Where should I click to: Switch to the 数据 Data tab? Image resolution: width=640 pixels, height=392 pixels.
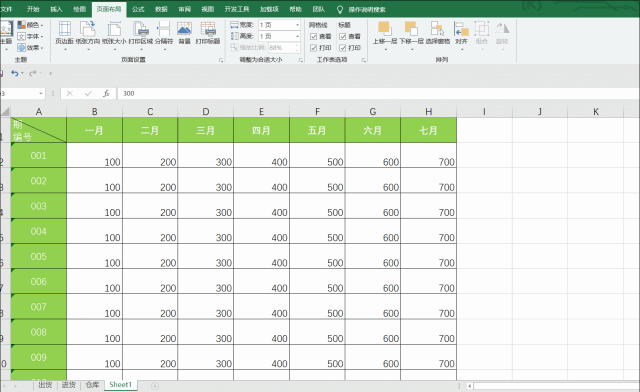coord(161,9)
